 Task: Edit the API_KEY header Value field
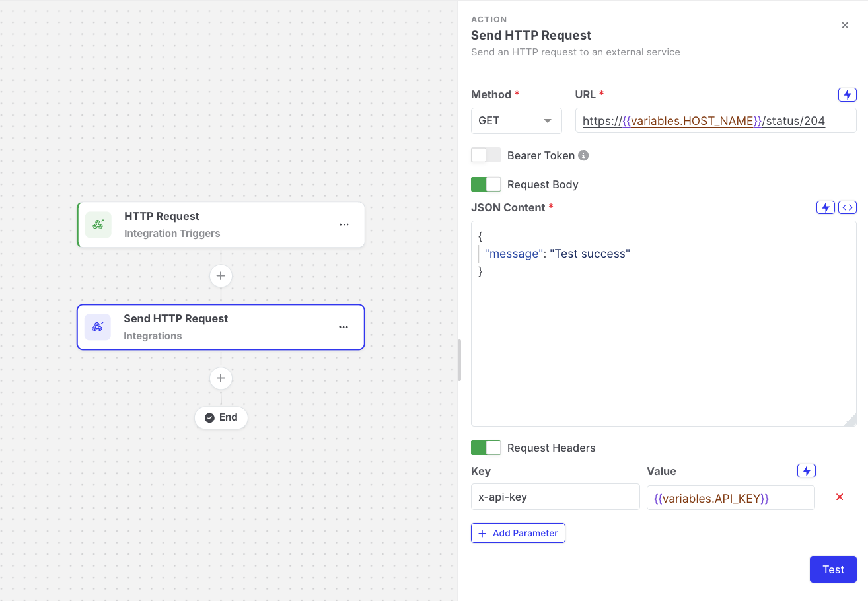click(x=731, y=497)
